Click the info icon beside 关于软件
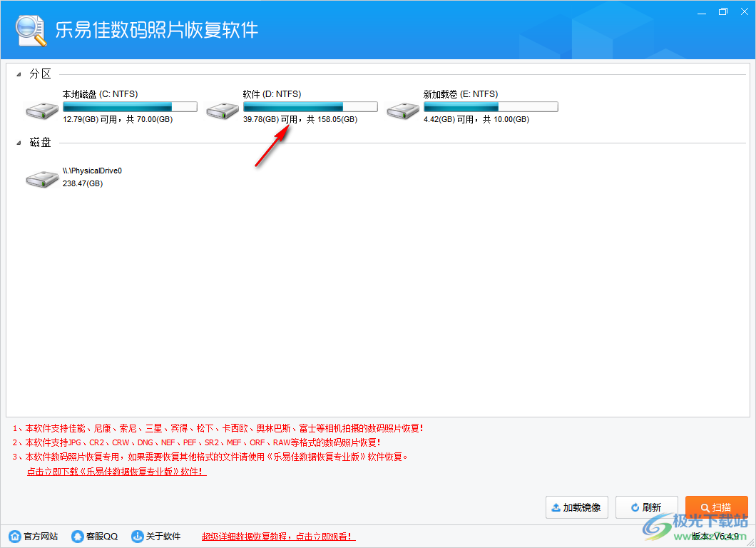756x548 pixels. (x=138, y=536)
